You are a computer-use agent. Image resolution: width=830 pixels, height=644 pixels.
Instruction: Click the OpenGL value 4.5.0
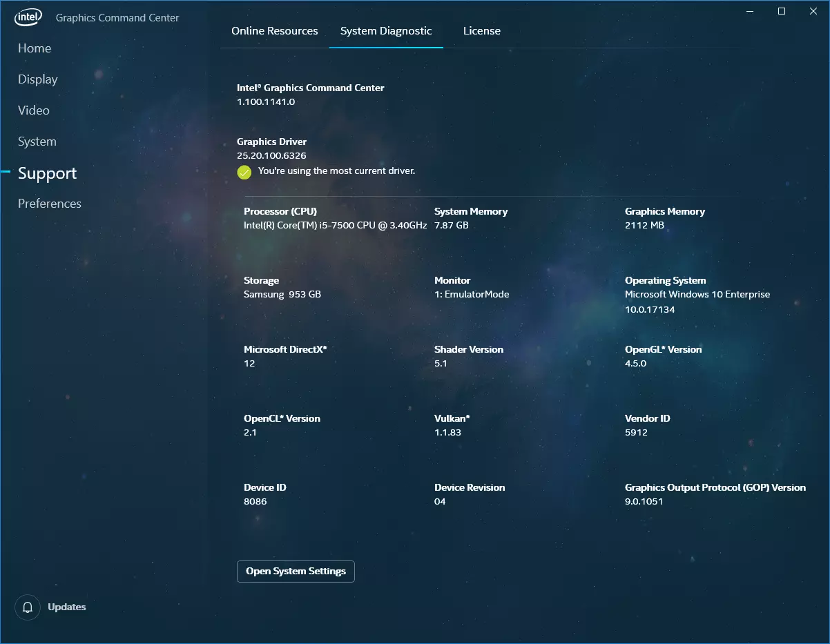(x=636, y=364)
